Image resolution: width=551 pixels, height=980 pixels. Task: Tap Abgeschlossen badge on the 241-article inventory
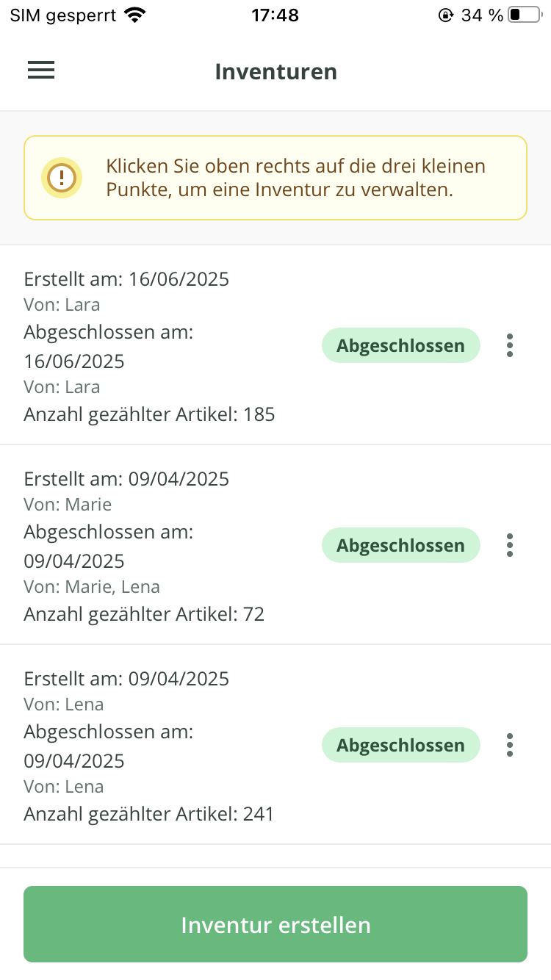click(400, 745)
